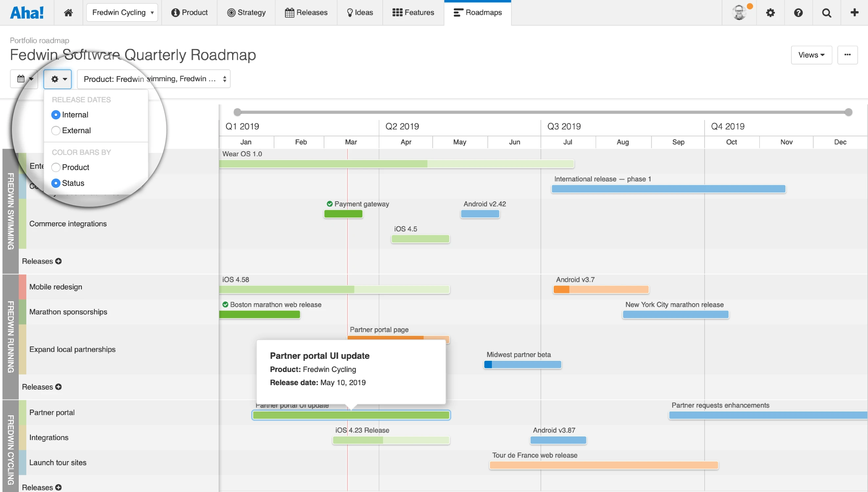Go to the Strategy tab

246,12
